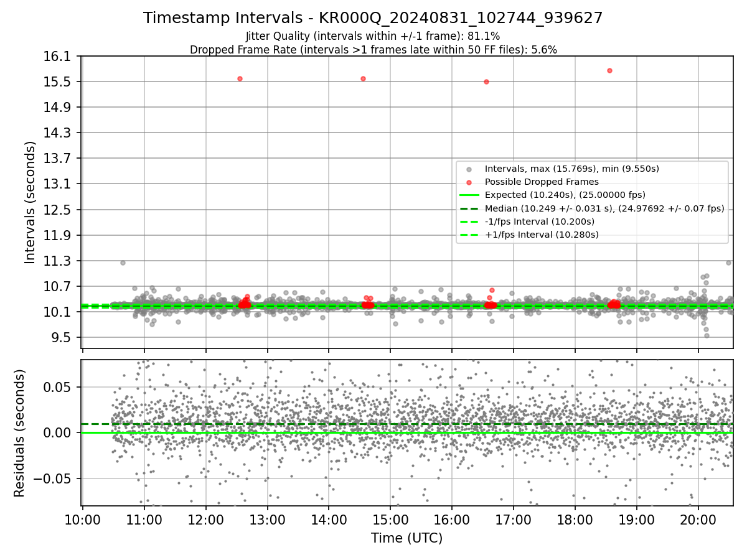This screenshot has height=560, width=747.
Task: Click the 'Residuals (seconds)' y-axis label
Action: tap(19, 433)
